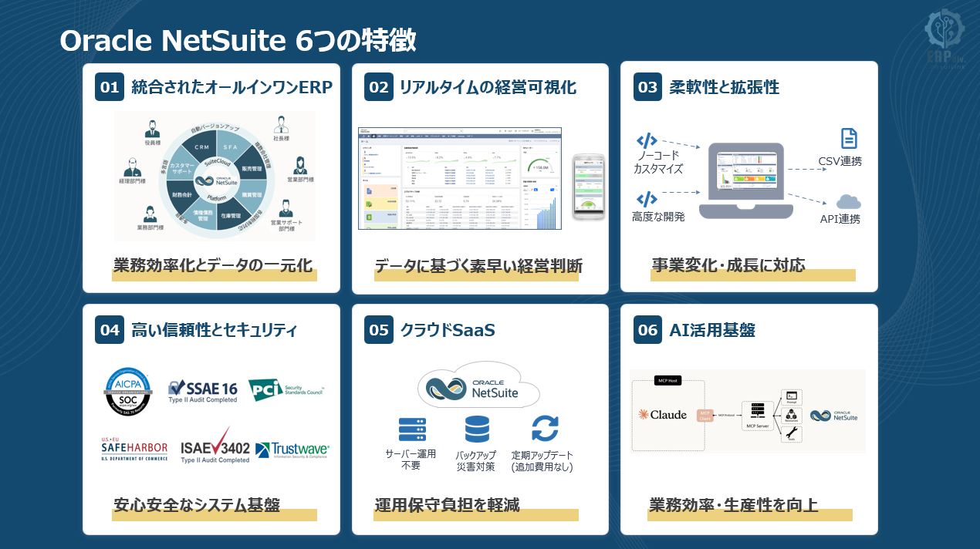
Task: Click the mobile phone dashboard image
Action: coord(589,187)
